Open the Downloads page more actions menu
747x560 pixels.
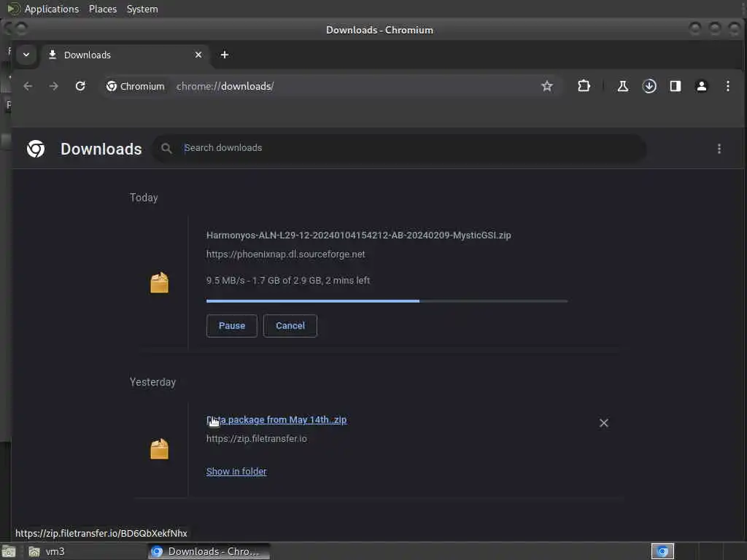coord(719,149)
